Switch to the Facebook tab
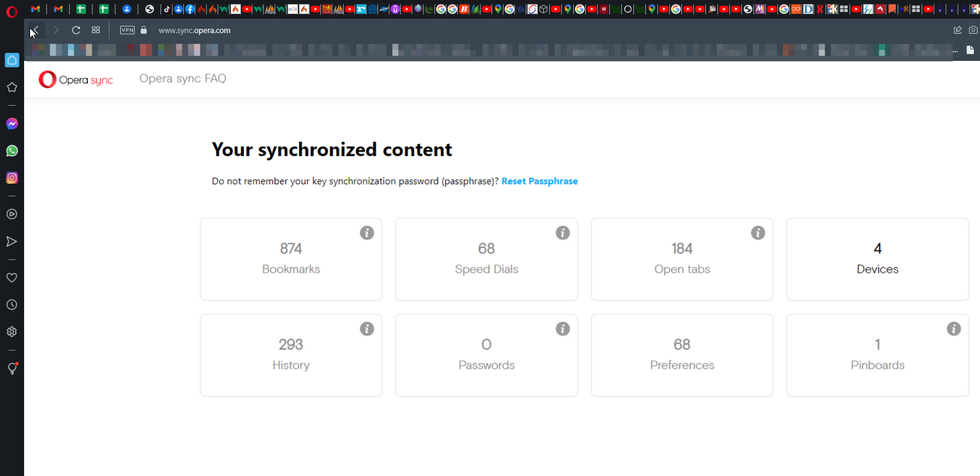 [190, 9]
